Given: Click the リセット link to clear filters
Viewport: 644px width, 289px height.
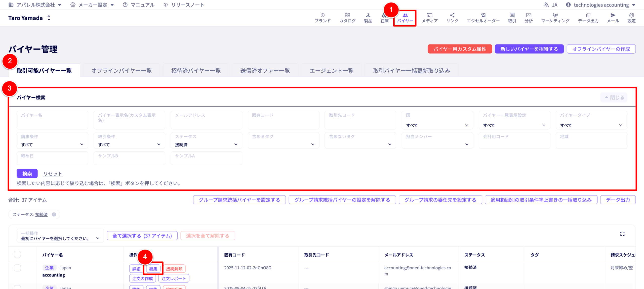Looking at the screenshot, I should 53,173.
